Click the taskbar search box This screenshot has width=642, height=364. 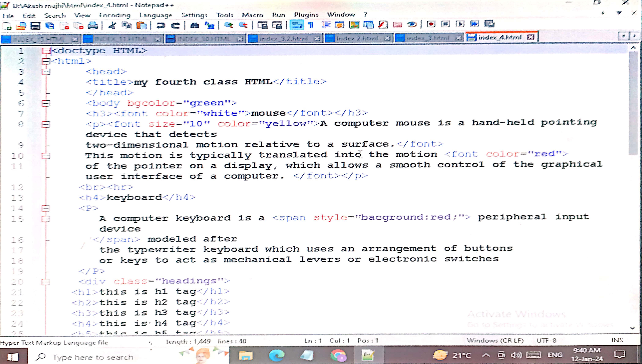coord(93,357)
